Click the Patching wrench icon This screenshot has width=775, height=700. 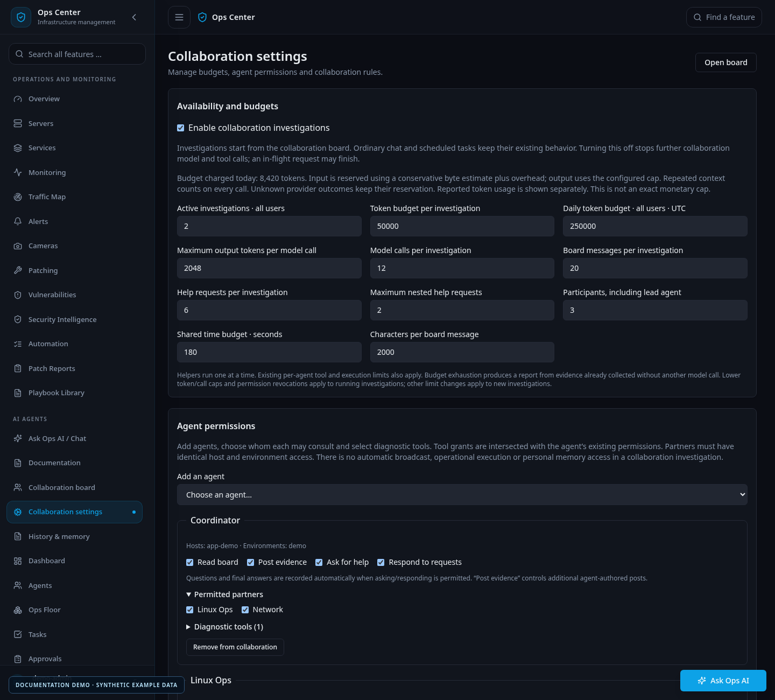(18, 271)
